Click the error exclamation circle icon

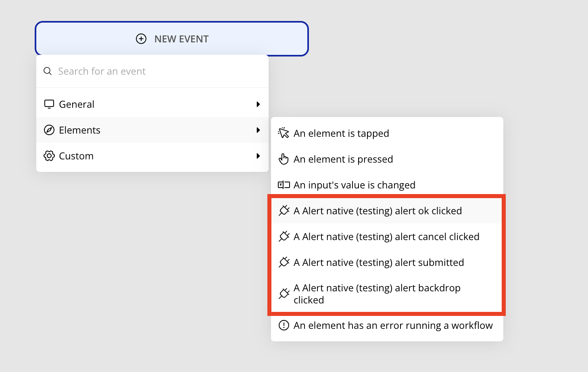pos(284,325)
